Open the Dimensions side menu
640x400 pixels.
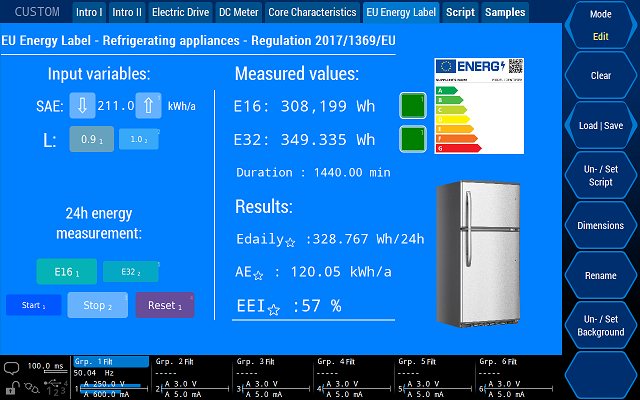pyautogui.click(x=601, y=225)
